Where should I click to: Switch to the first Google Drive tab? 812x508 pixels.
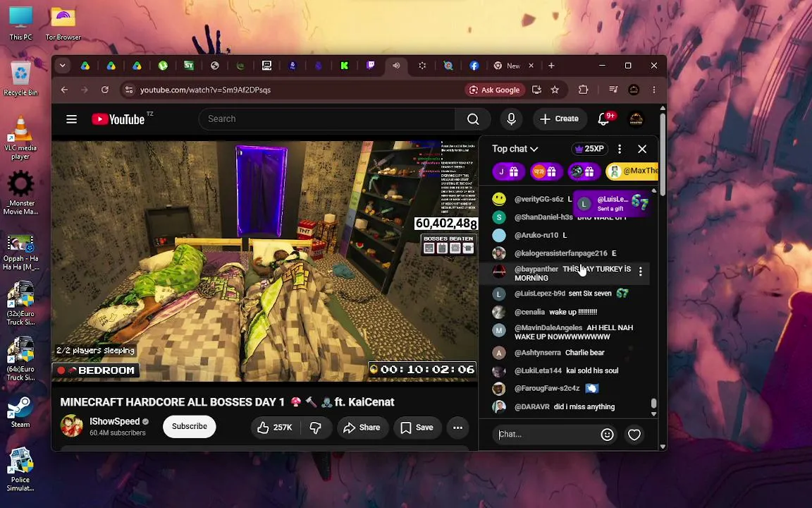[85, 66]
